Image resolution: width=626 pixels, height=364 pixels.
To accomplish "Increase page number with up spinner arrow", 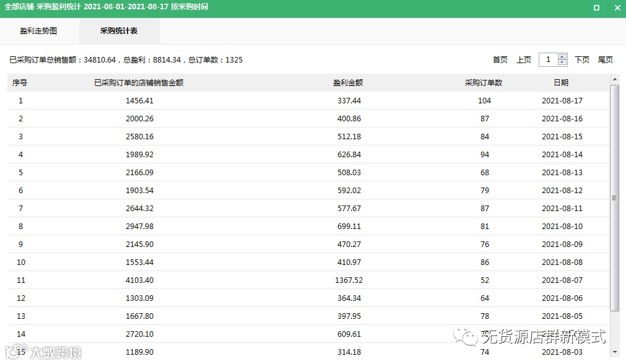I will pyautogui.click(x=562, y=57).
